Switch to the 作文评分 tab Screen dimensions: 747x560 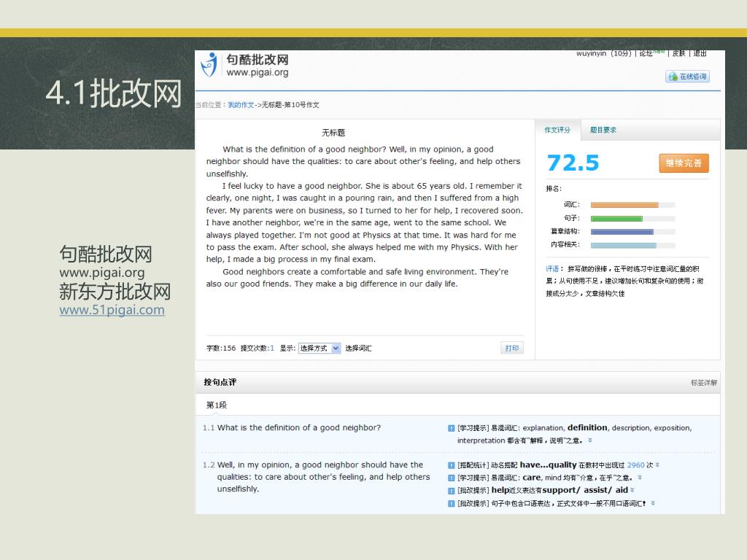[557, 130]
